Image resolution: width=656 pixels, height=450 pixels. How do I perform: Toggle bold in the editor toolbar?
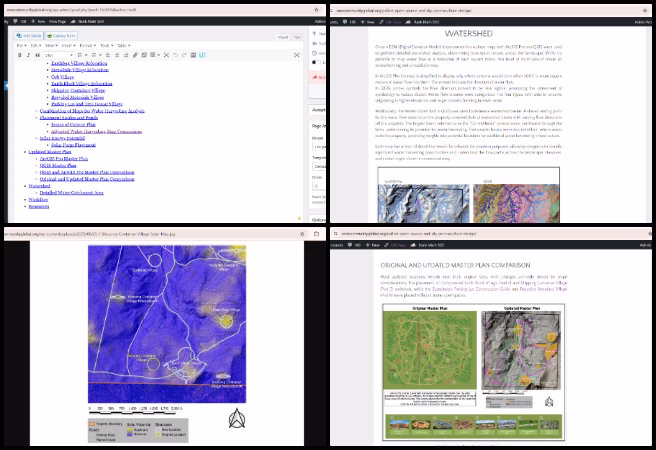tap(20, 55)
